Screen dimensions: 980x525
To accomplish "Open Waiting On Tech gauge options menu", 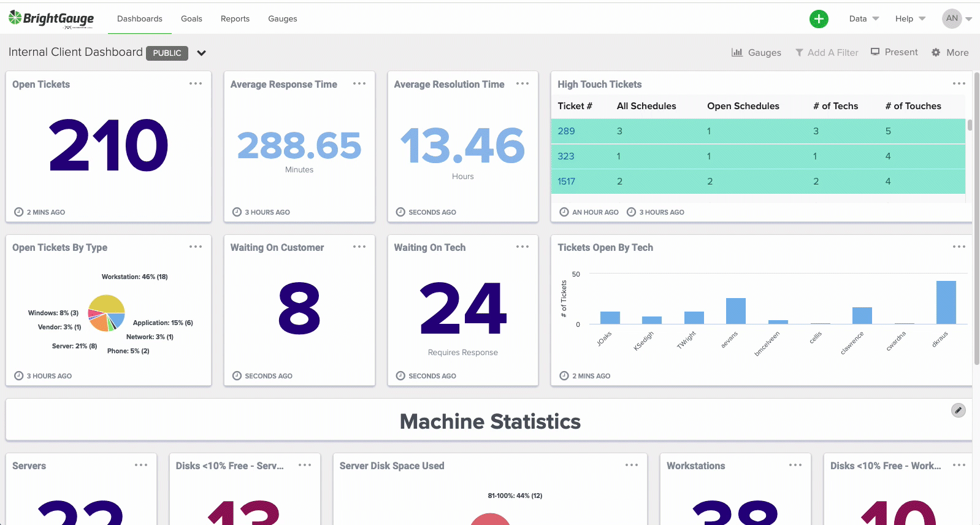I will point(523,247).
